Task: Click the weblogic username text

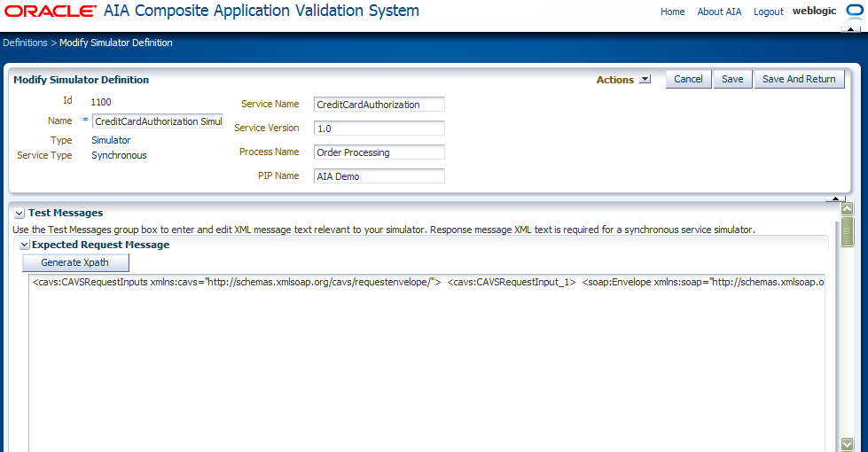Action: (814, 11)
